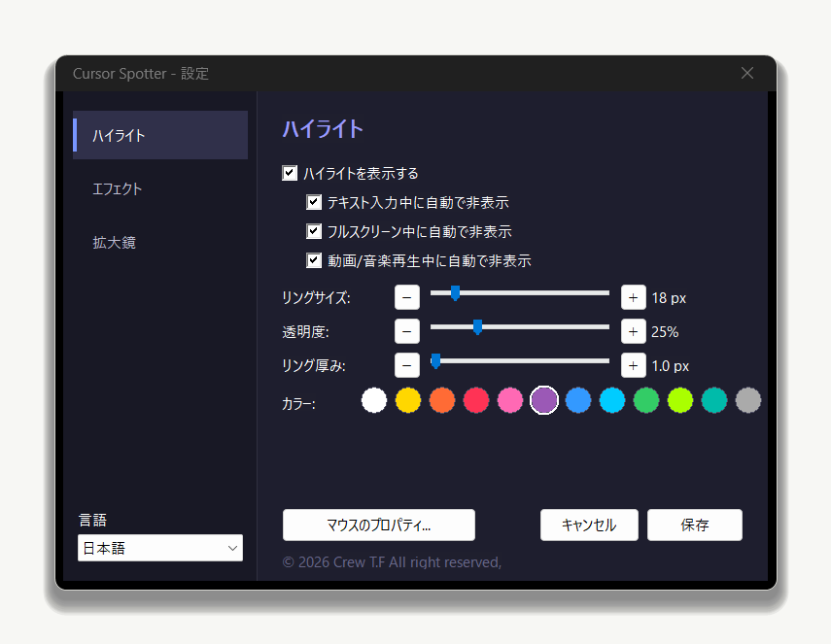The width and height of the screenshot is (831, 644).
Task: Increase 透明度 with plus button
Action: (x=634, y=331)
